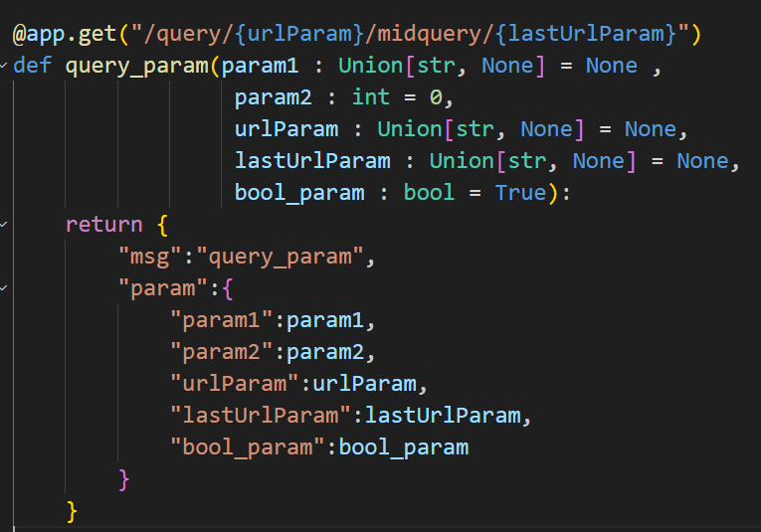Click the def keyword
The width and height of the screenshot is (761, 532).
(32, 66)
